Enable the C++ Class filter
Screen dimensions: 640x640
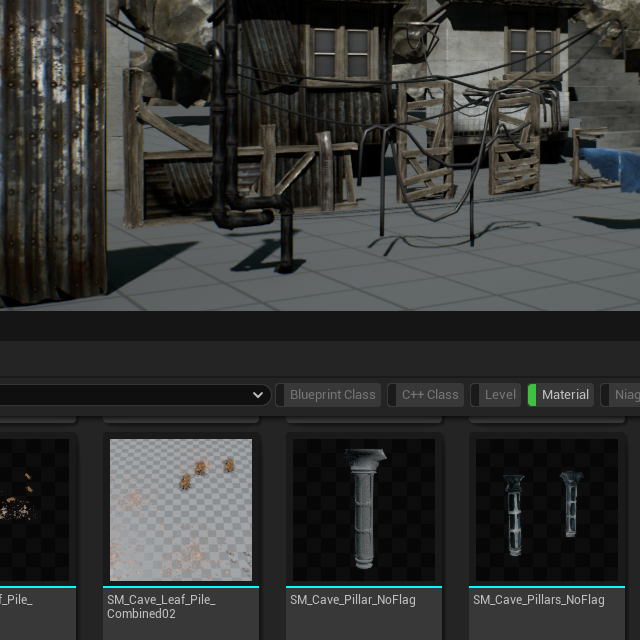click(x=429, y=395)
